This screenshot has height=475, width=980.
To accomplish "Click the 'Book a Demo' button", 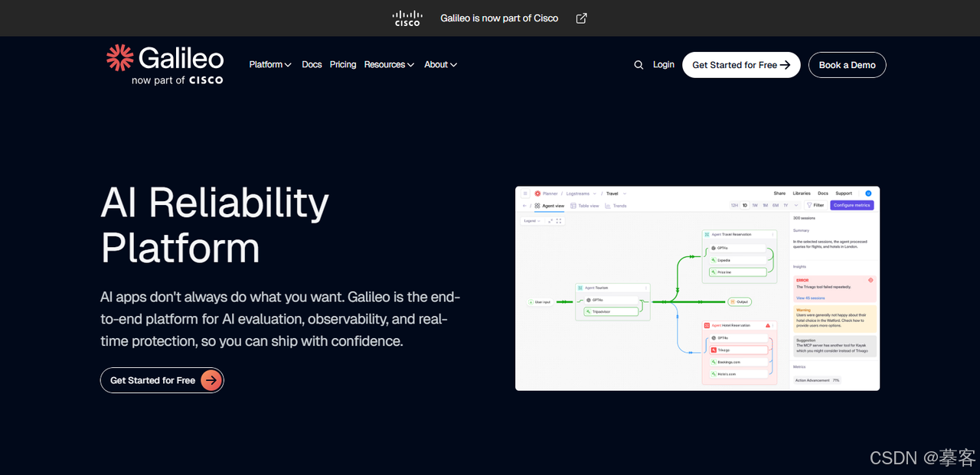I will 848,65.
